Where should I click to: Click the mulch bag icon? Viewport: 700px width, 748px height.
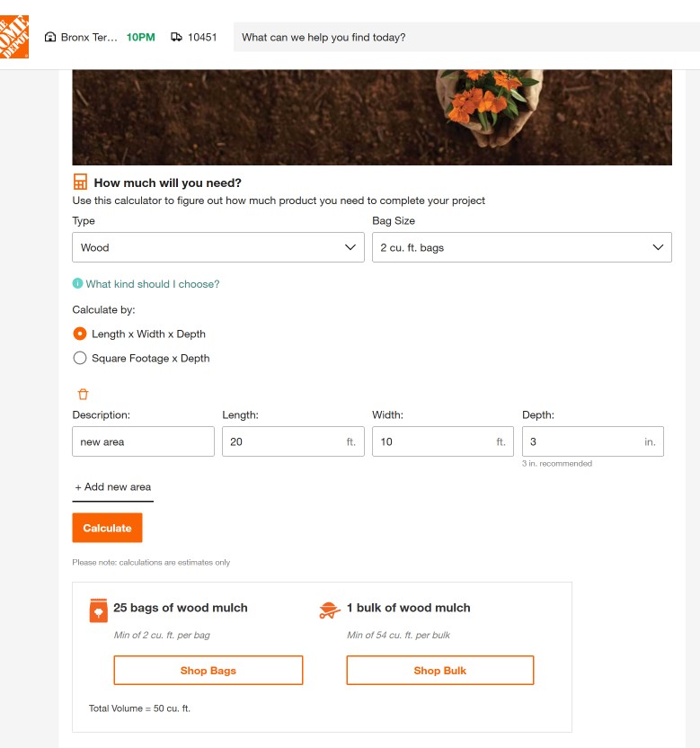99,610
